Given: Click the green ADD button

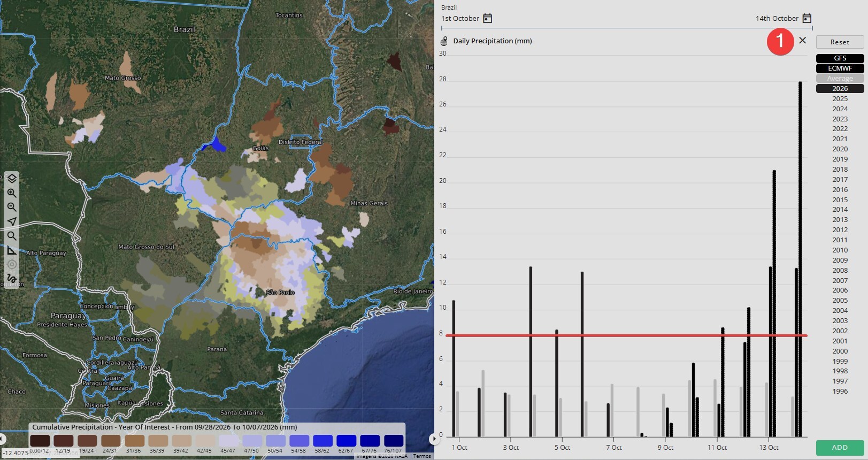Looking at the screenshot, I should tap(840, 448).
